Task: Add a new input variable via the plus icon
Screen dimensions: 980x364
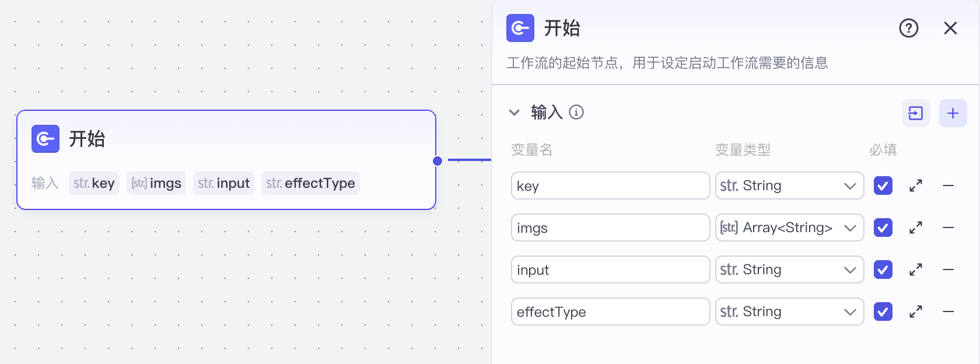Action: point(953,113)
